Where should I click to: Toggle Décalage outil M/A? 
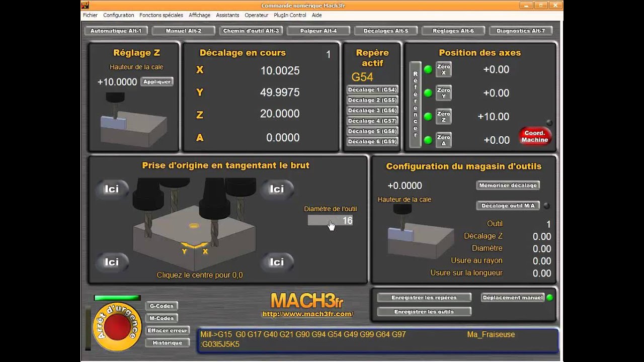(x=508, y=206)
